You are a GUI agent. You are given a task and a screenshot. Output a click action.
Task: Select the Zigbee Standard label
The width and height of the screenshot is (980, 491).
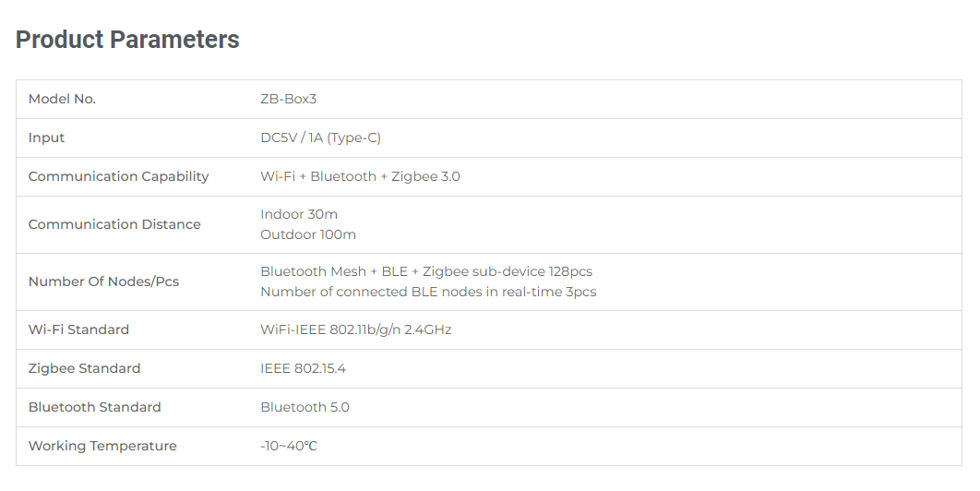pyautogui.click(x=84, y=368)
